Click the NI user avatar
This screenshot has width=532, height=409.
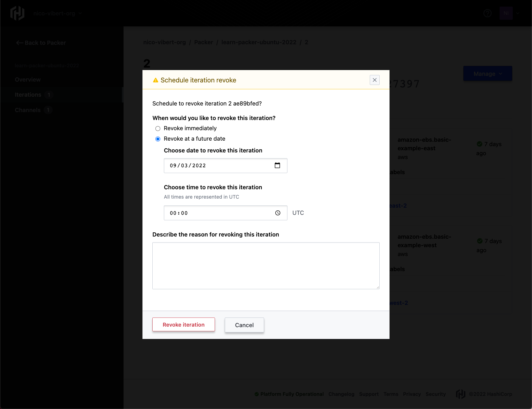click(506, 13)
